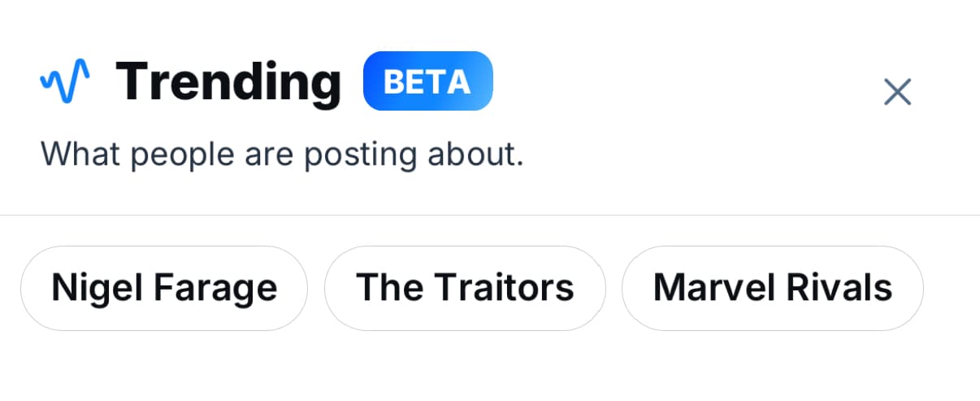
Task: Close the Trending panel
Action: [897, 92]
